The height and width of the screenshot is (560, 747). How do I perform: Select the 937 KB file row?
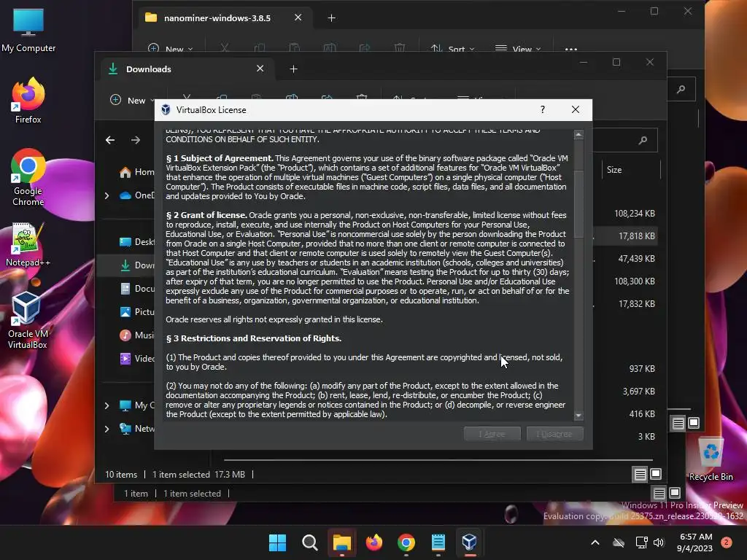(625, 368)
